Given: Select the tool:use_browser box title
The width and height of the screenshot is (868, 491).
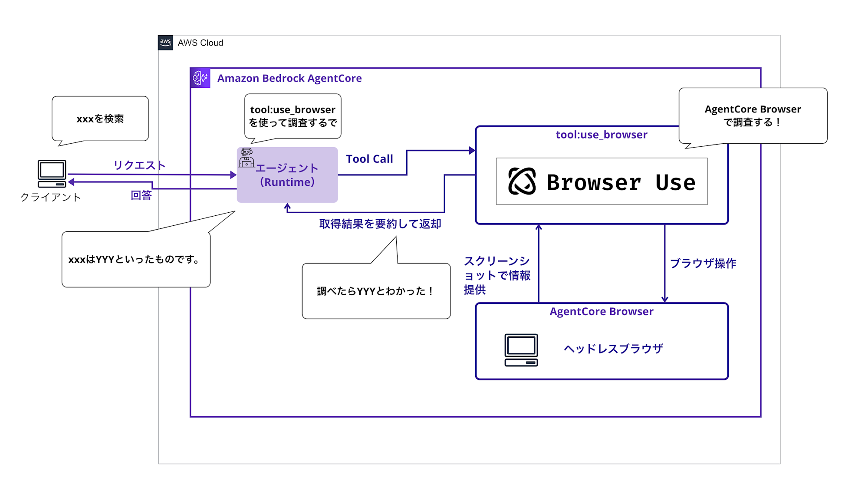Looking at the screenshot, I should (602, 135).
